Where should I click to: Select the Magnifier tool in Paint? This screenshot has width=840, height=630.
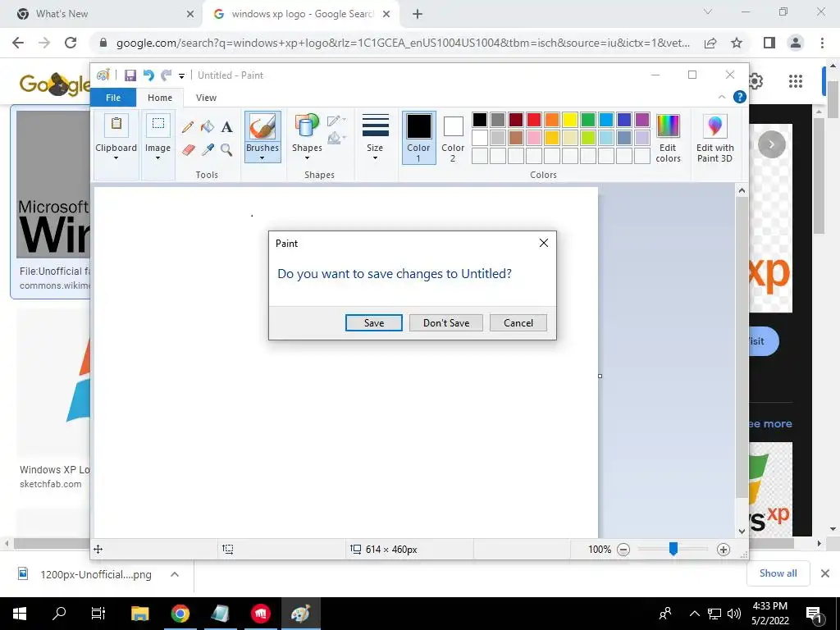pos(227,149)
